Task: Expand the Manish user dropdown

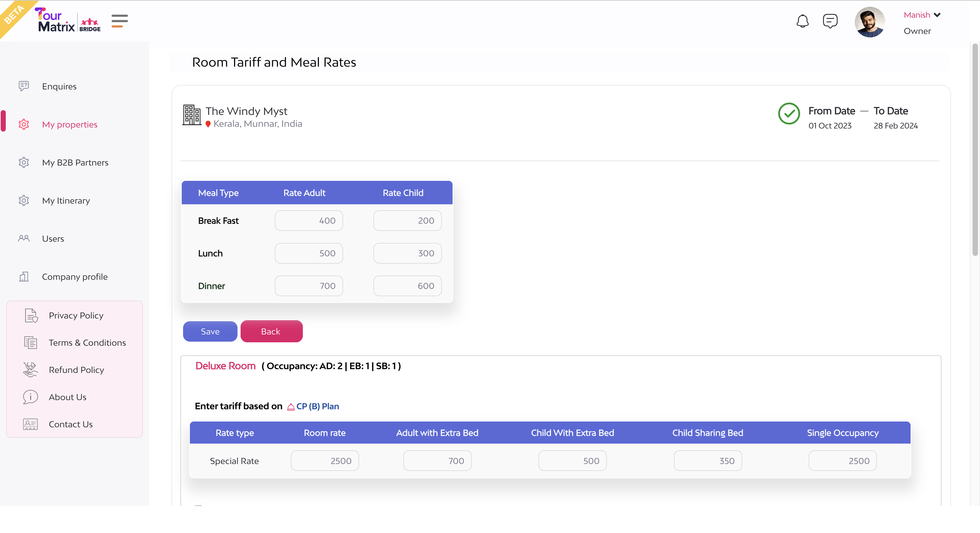Action: click(x=937, y=15)
